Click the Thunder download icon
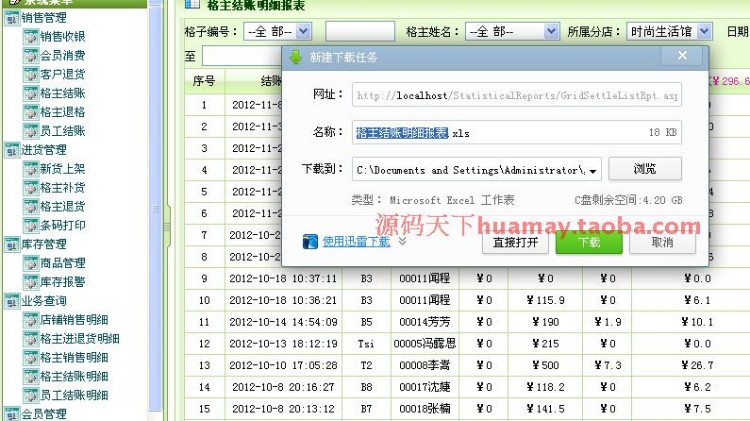 tap(310, 242)
